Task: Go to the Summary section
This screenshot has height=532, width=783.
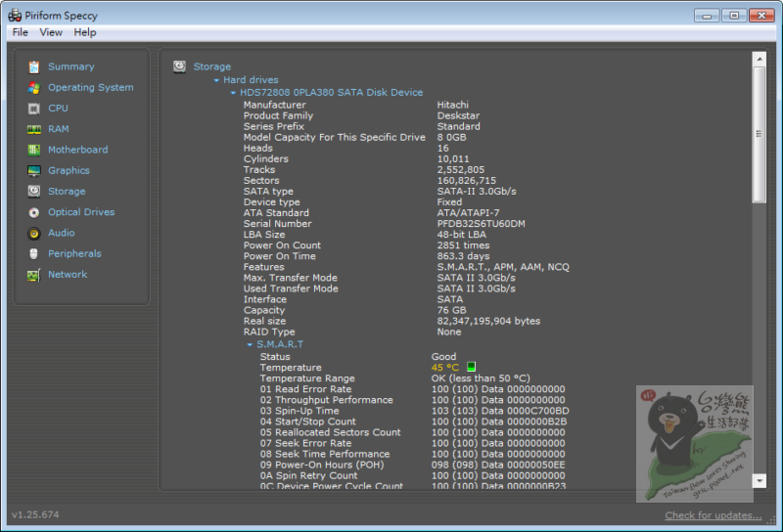Action: (70, 66)
